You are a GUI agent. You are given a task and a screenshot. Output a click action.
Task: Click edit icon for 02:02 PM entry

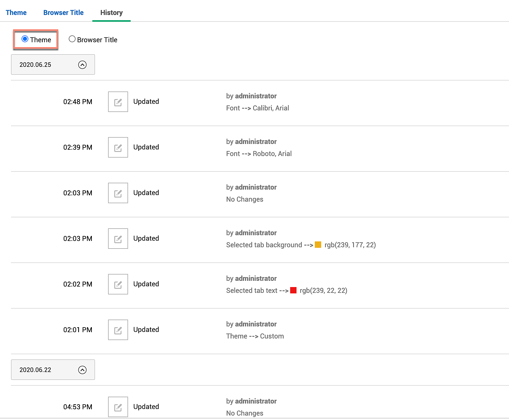click(x=118, y=284)
